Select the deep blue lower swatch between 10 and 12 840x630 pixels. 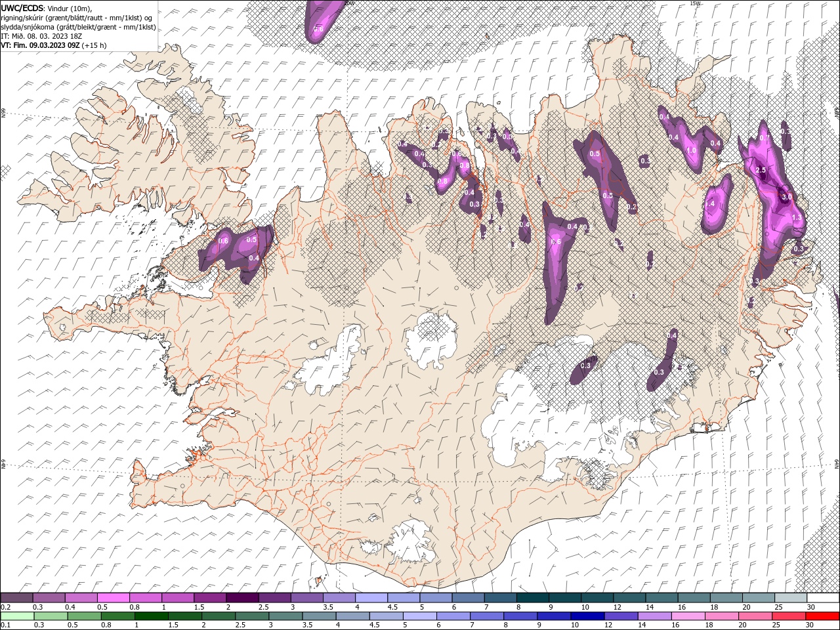coord(587,616)
